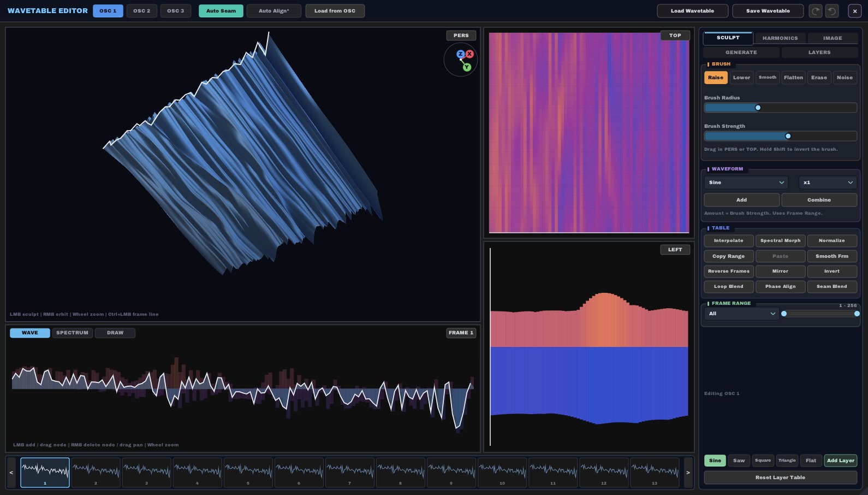Click the Frame Range end handle

tap(857, 314)
